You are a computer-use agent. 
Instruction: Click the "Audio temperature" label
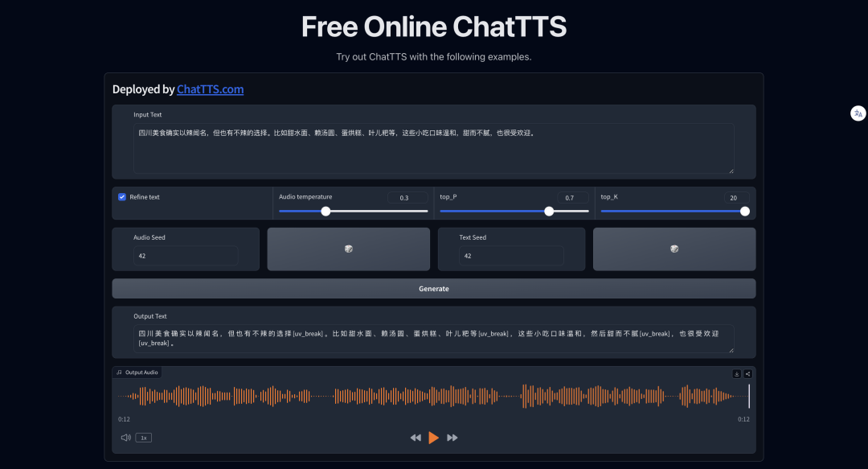[x=305, y=197]
